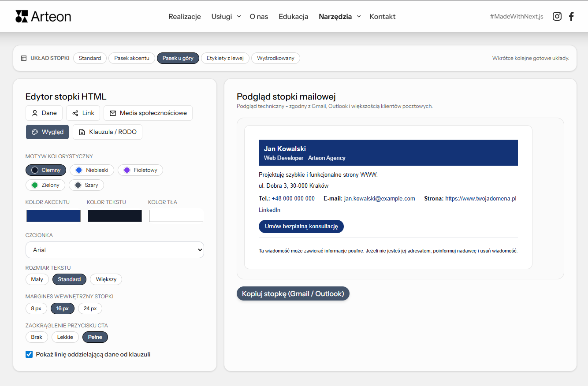Switch theme to Zielony
The height and width of the screenshot is (386, 588).
pyautogui.click(x=45, y=185)
